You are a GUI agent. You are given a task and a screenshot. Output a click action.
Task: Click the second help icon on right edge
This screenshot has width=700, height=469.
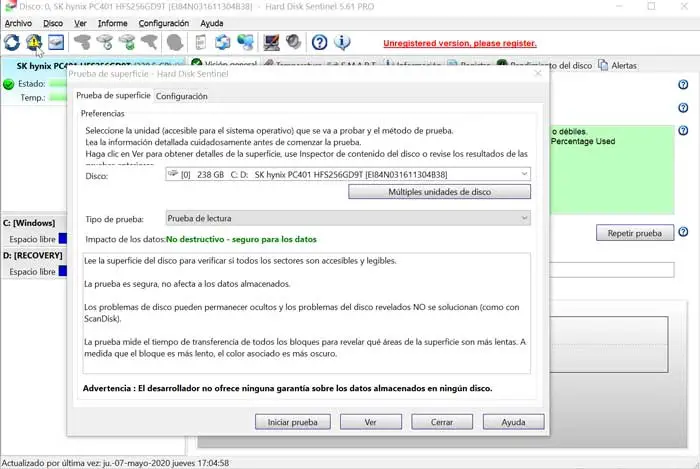pyautogui.click(x=683, y=108)
